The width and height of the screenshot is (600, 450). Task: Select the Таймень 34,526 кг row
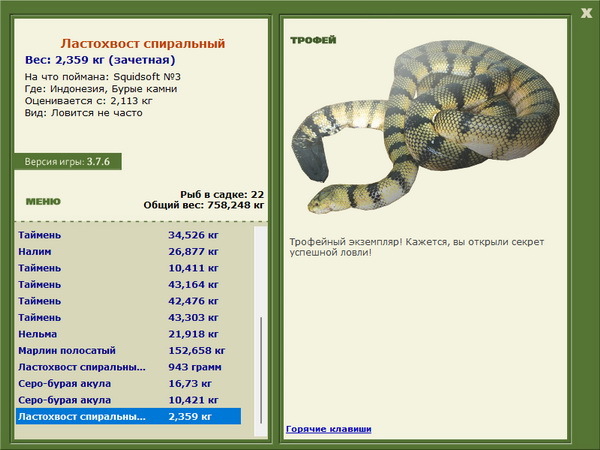pyautogui.click(x=129, y=235)
